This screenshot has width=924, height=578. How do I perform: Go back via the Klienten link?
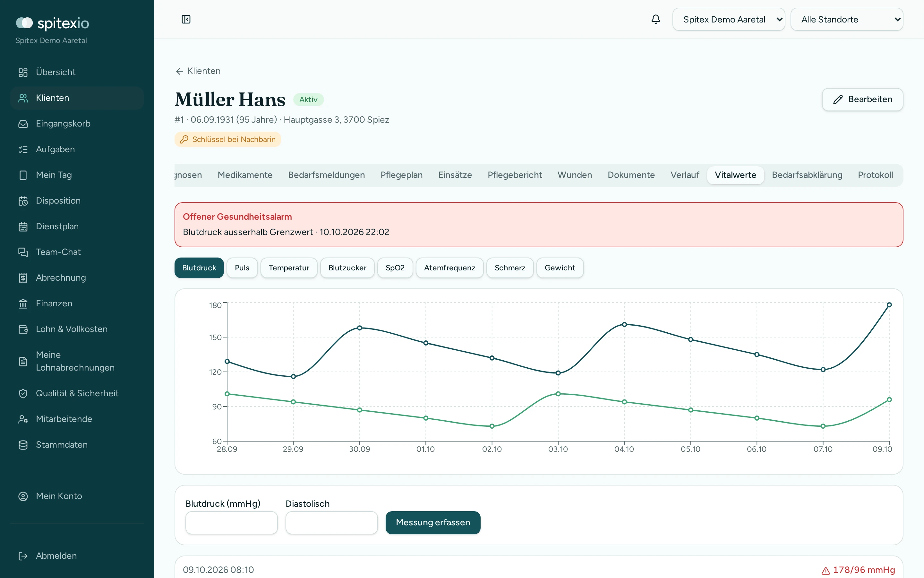pyautogui.click(x=198, y=71)
